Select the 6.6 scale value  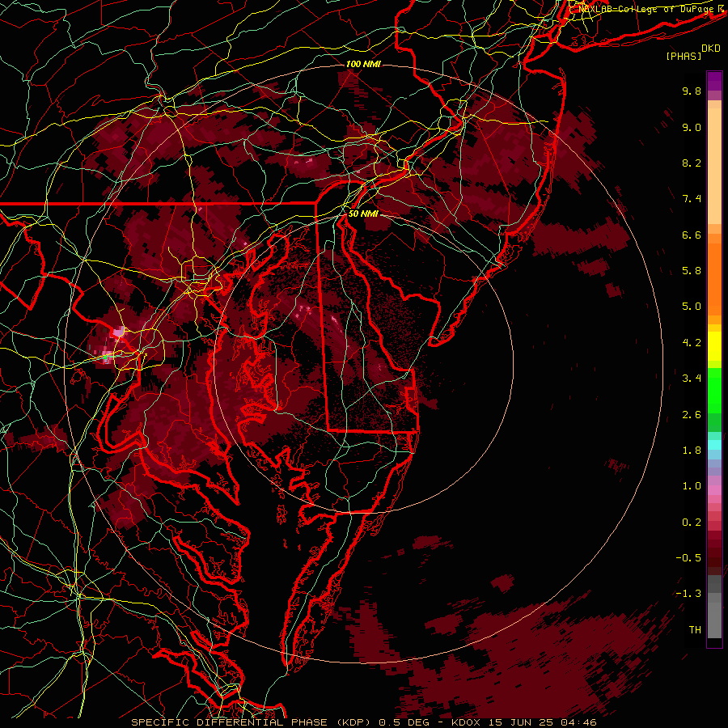point(692,235)
